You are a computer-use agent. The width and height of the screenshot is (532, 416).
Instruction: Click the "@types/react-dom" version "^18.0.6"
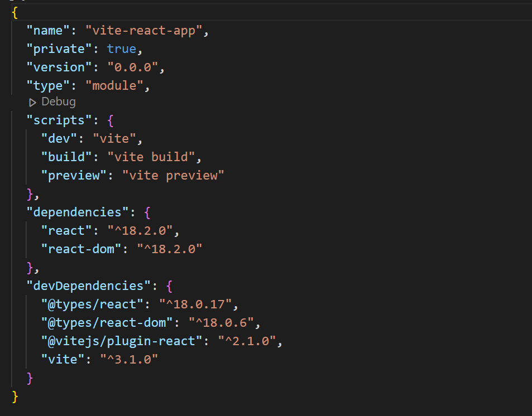click(221, 322)
